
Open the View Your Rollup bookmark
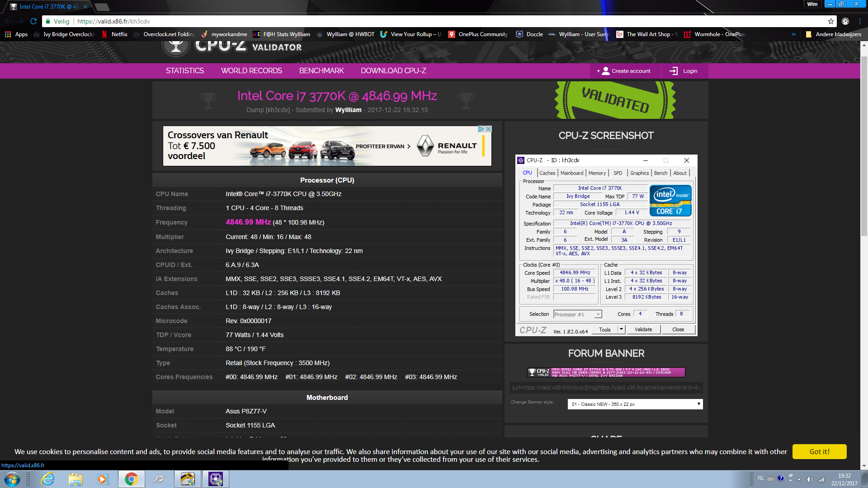tap(411, 34)
